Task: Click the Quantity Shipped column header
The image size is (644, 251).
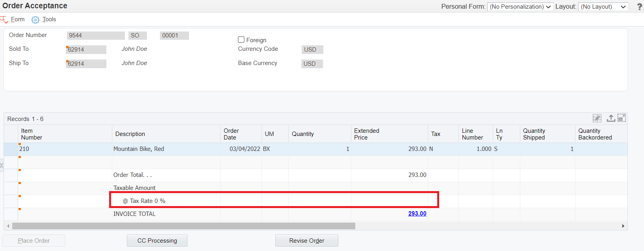Action: 547,134
